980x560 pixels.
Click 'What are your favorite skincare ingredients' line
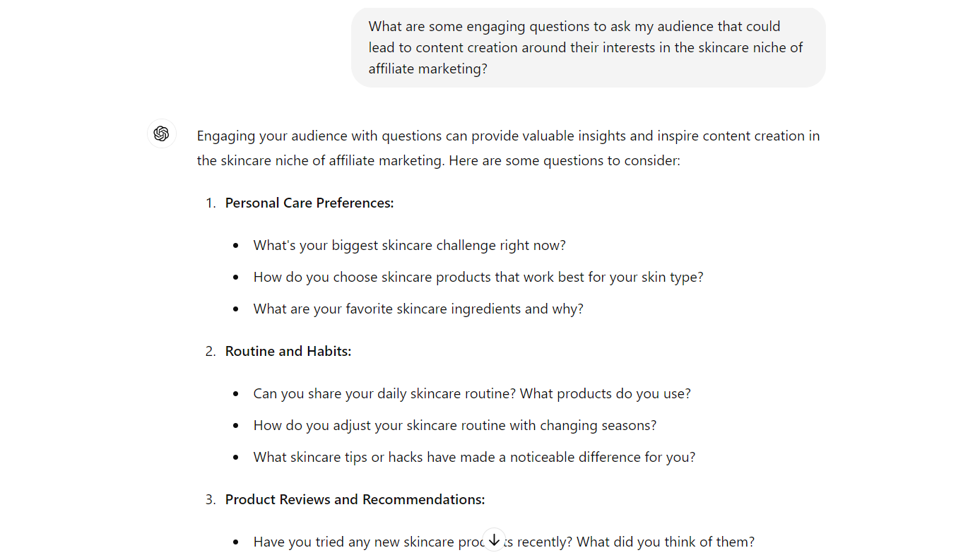click(418, 309)
